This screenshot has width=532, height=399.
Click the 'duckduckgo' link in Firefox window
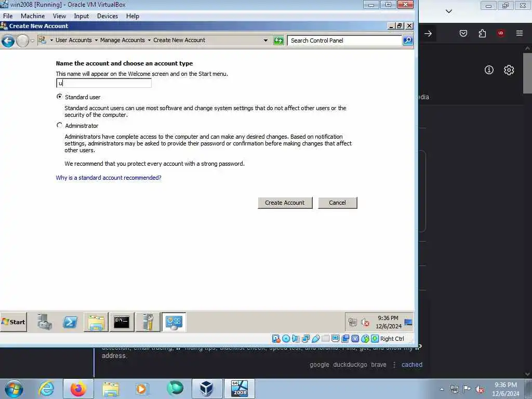pyautogui.click(x=350, y=364)
